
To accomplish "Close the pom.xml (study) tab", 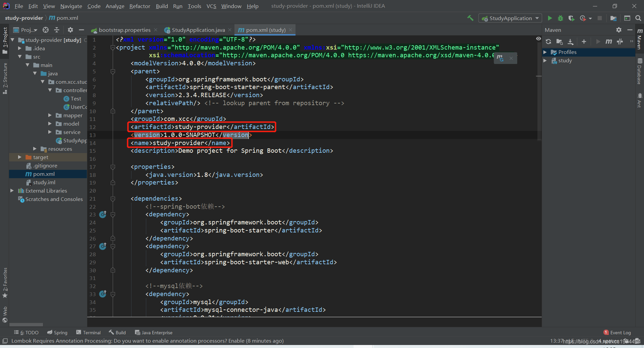I will (x=290, y=30).
